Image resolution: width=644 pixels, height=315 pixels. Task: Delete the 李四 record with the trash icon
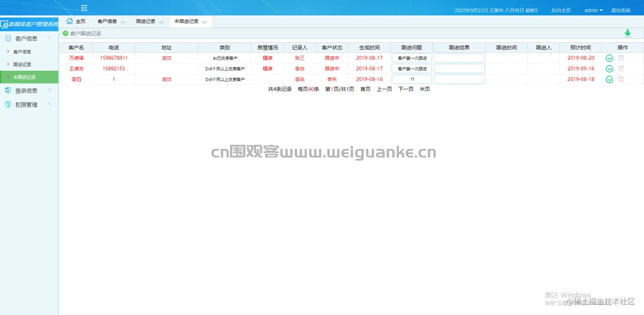point(621,79)
